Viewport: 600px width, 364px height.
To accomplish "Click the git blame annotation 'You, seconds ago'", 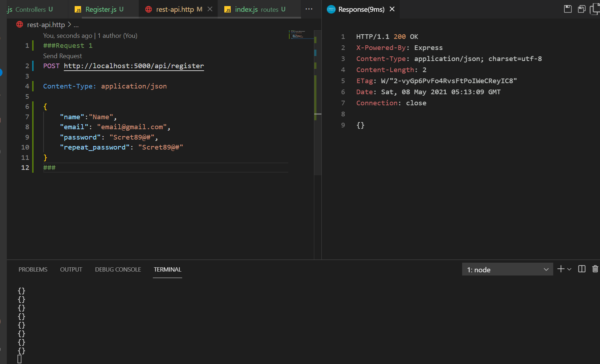I will (x=90, y=36).
